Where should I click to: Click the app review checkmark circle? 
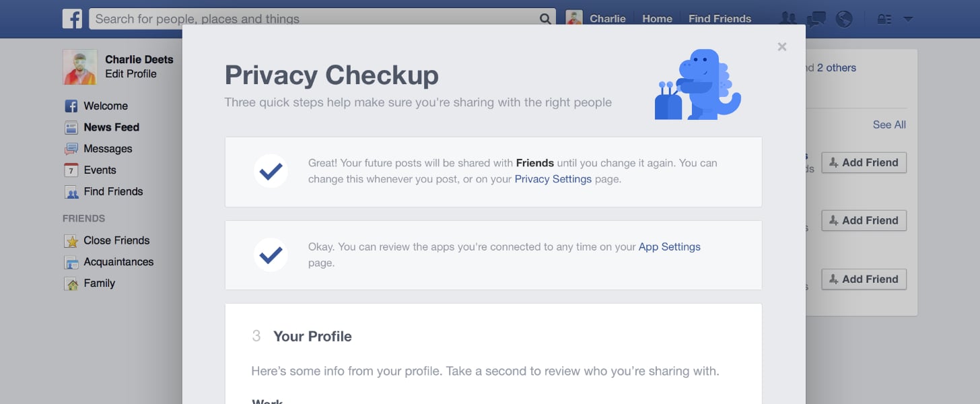point(270,255)
